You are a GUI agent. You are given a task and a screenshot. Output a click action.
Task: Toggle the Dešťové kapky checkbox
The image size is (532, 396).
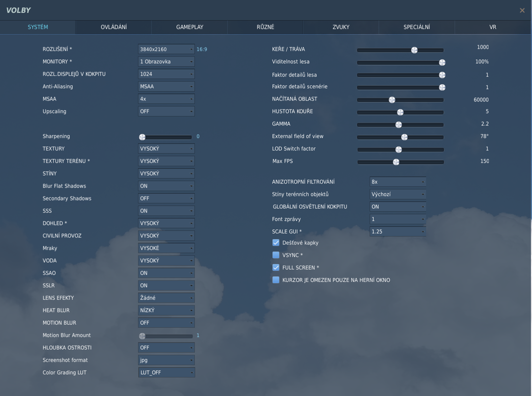(276, 243)
